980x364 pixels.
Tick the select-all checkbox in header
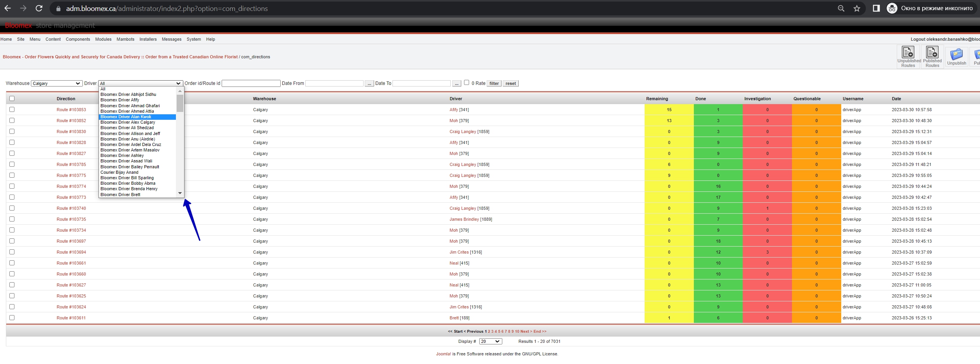[12, 99]
